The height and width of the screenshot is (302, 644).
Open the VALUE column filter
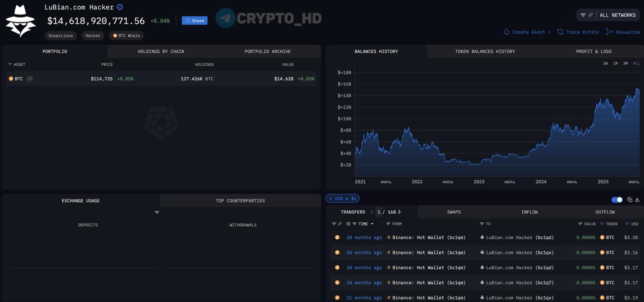click(x=580, y=224)
